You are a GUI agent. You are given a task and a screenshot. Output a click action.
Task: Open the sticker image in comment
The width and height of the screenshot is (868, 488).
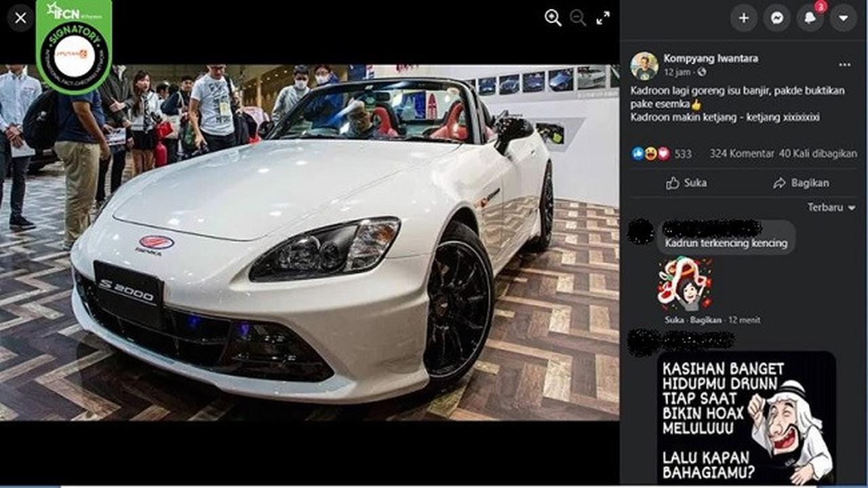[x=684, y=284]
